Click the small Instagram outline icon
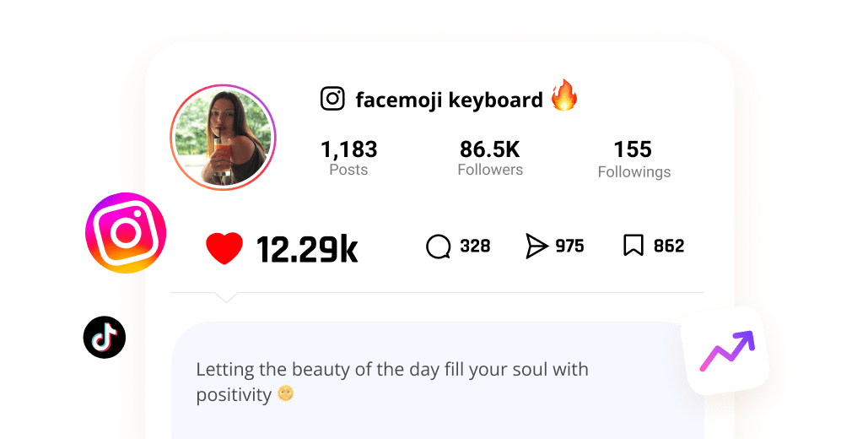Image resolution: width=868 pixels, height=439 pixels. 332,99
